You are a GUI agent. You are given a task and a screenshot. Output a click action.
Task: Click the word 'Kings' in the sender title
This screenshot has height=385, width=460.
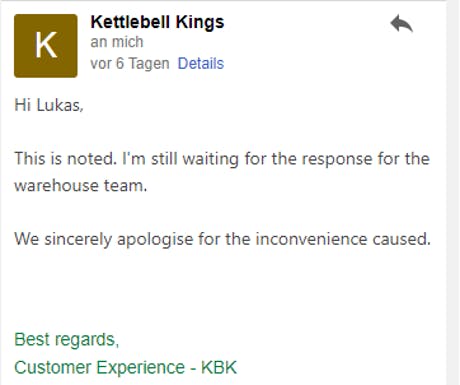[x=200, y=23]
